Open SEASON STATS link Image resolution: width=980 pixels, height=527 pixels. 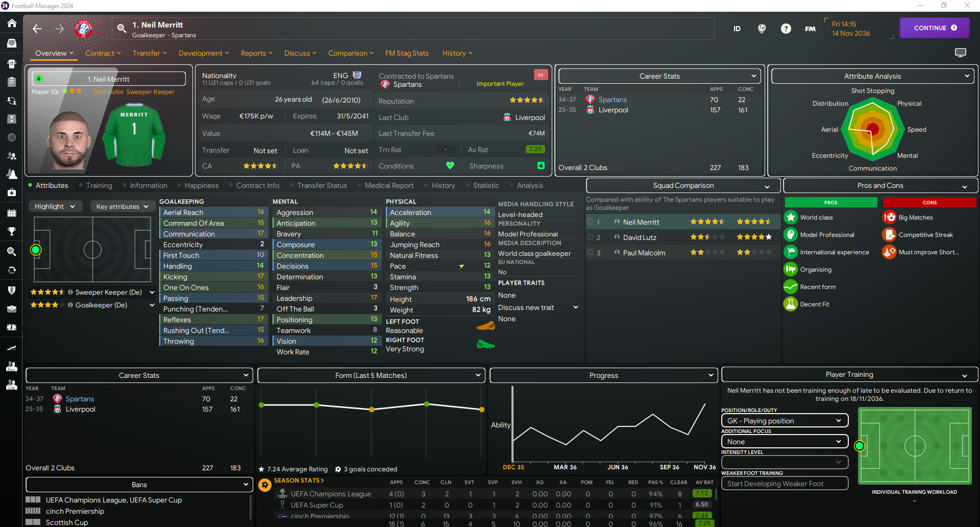click(299, 481)
